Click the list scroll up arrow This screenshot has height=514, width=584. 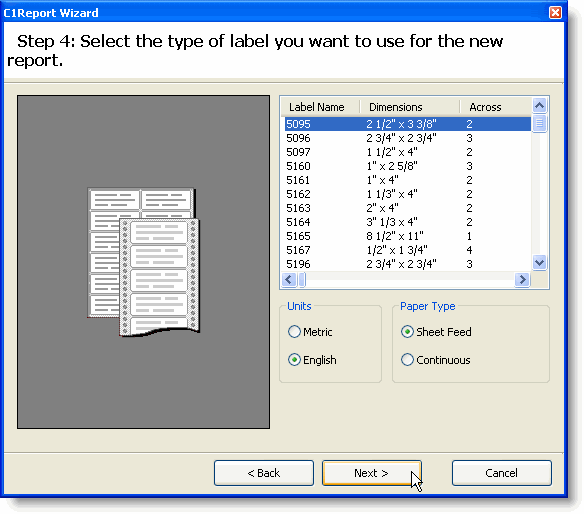539,106
